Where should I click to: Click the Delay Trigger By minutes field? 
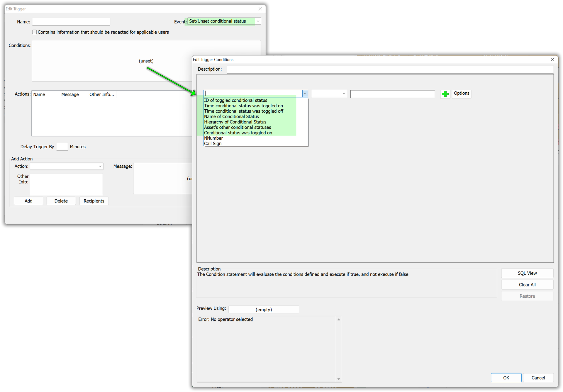pyautogui.click(x=62, y=147)
